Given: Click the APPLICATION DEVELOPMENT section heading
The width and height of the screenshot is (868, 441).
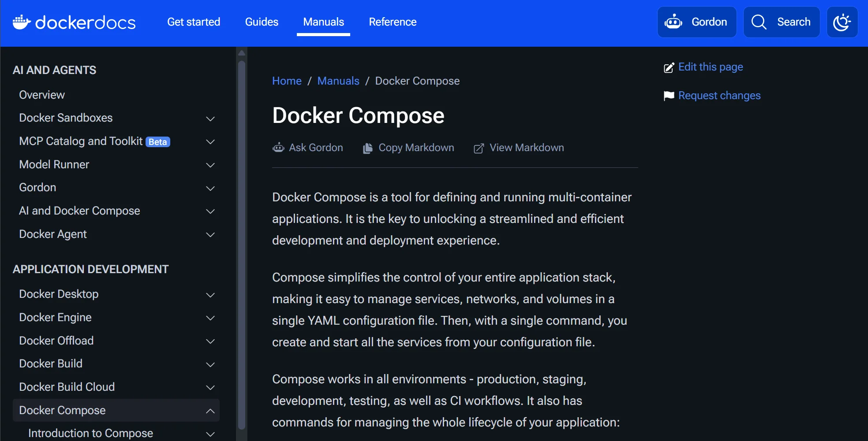Looking at the screenshot, I should pos(90,269).
